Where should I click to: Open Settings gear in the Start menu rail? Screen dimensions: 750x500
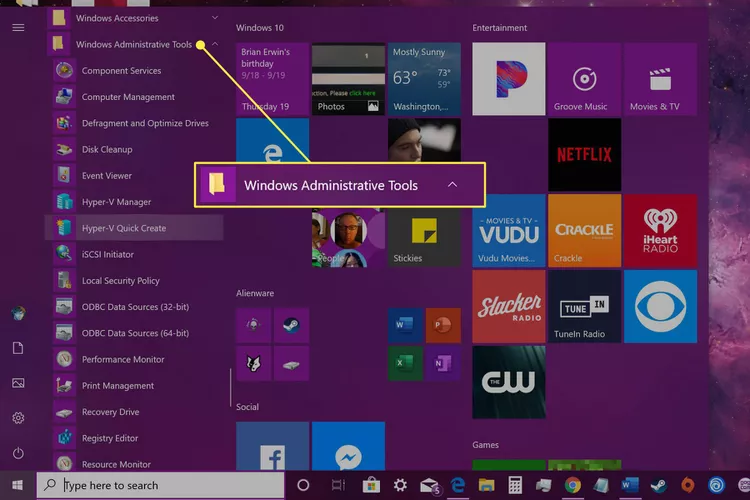click(x=18, y=418)
